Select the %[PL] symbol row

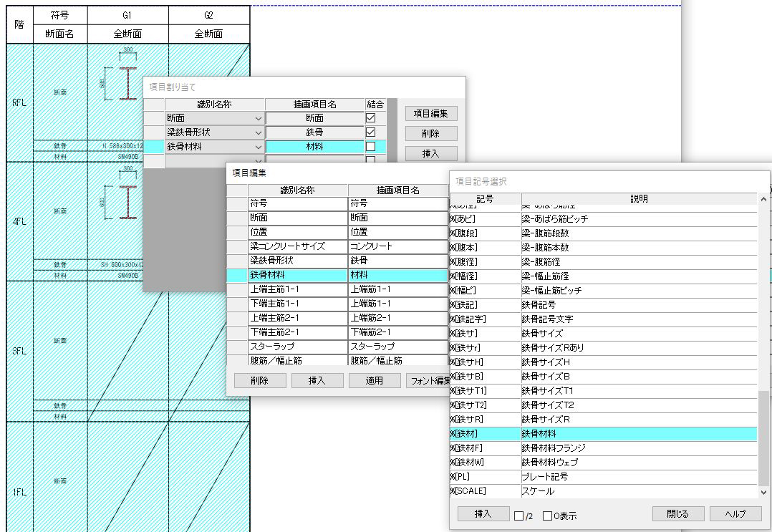603,476
